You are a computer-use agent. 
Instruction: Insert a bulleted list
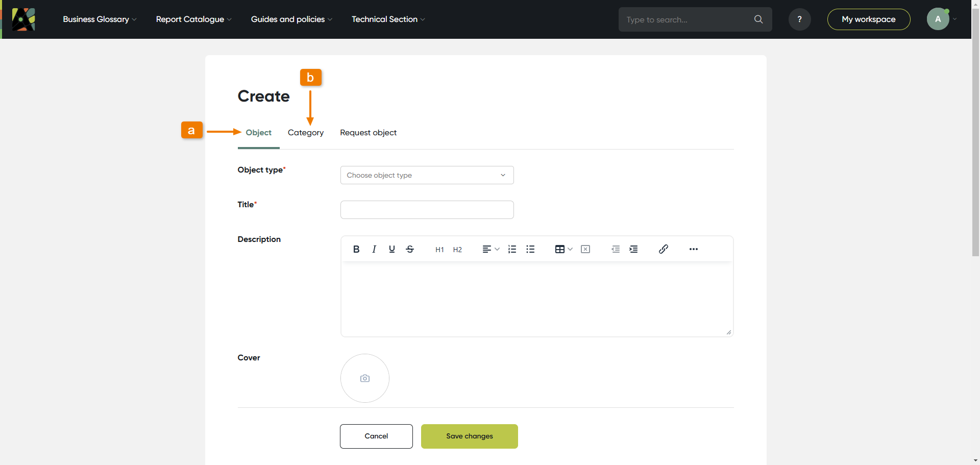pyautogui.click(x=530, y=249)
